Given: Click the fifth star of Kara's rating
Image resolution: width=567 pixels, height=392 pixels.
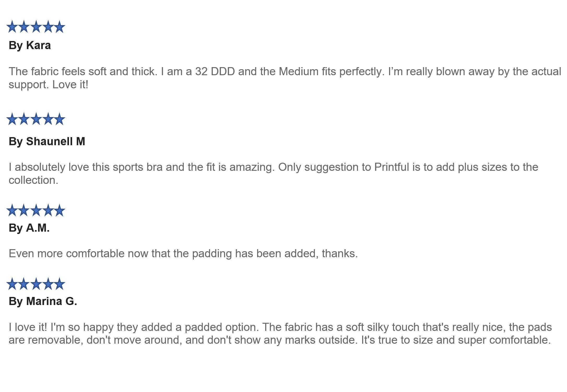Looking at the screenshot, I should click(x=59, y=27).
